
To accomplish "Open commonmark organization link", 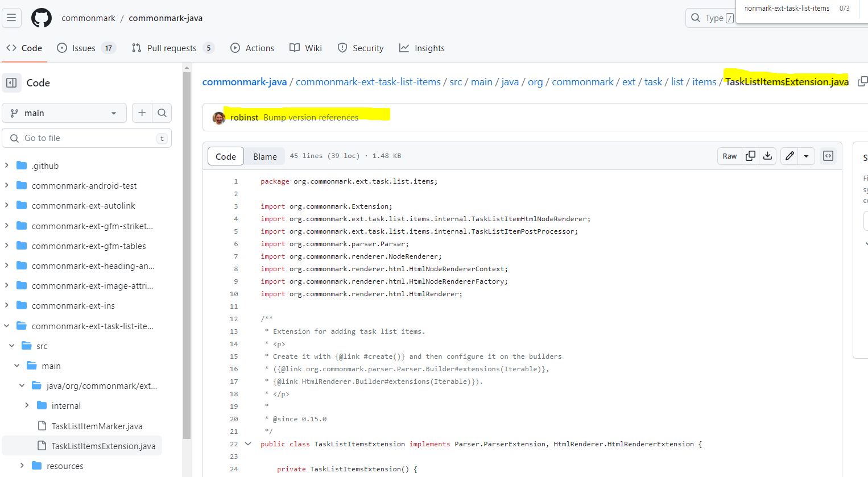I will (x=88, y=18).
